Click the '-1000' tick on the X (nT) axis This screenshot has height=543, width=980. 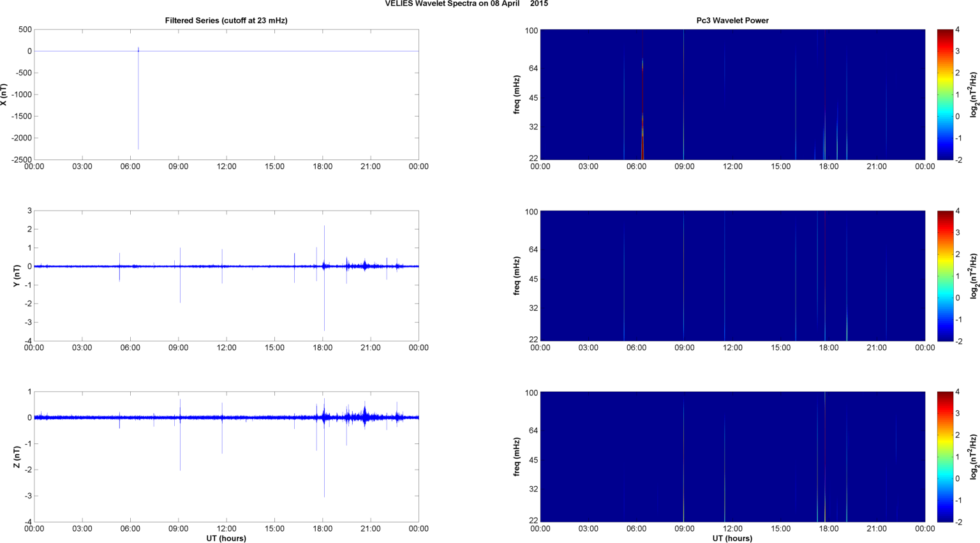pos(21,94)
